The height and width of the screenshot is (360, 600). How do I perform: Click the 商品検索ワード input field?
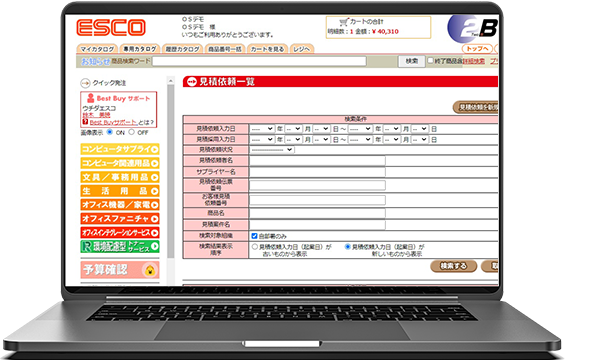click(259, 61)
